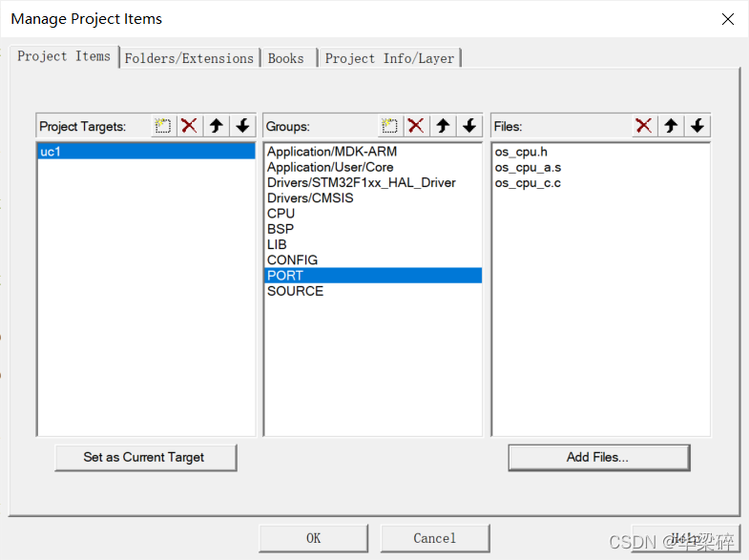Select the SOURCE group
The height and width of the screenshot is (560, 749).
[372, 291]
